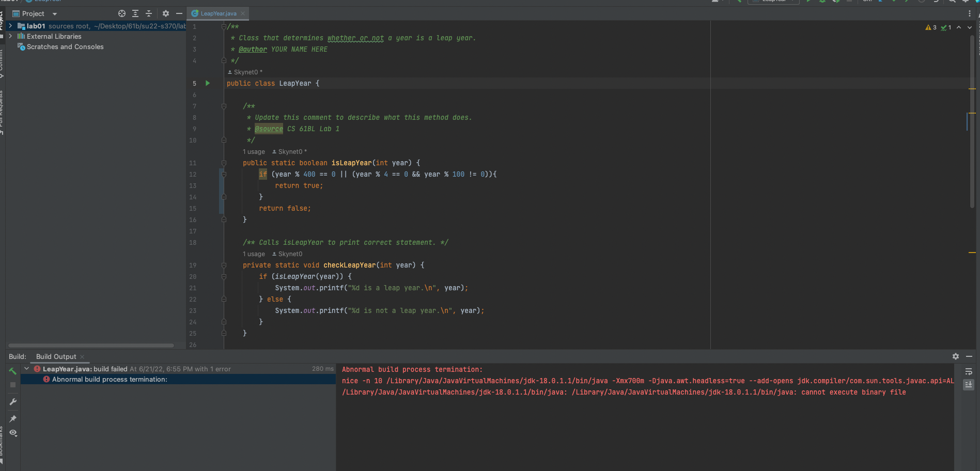This screenshot has width=980, height=471.
Task: Click the green run gutter arrow beside LeapYear class
Action: [x=208, y=83]
